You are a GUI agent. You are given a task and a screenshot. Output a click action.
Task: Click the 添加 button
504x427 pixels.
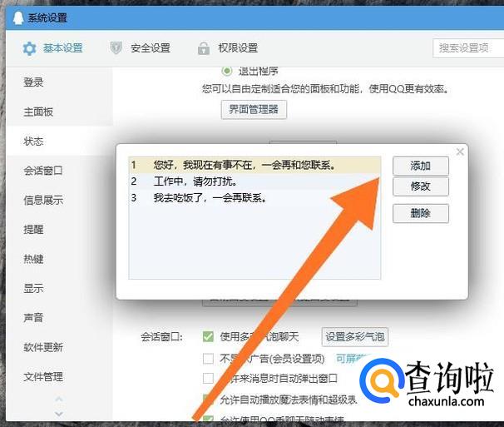tap(421, 166)
